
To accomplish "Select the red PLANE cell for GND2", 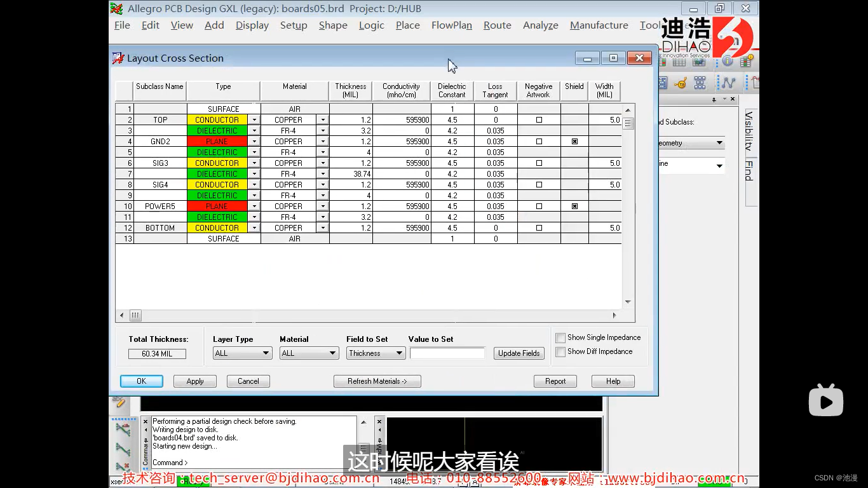I will [x=217, y=142].
